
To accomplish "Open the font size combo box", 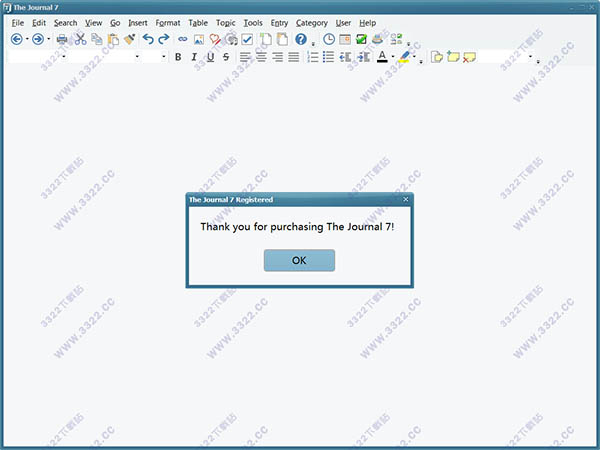I will (x=164, y=57).
